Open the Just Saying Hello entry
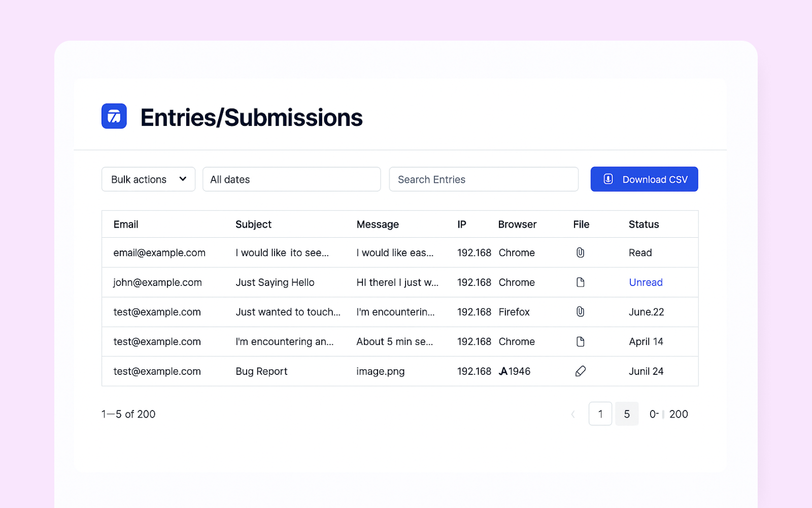This screenshot has width=812, height=508. 275,282
